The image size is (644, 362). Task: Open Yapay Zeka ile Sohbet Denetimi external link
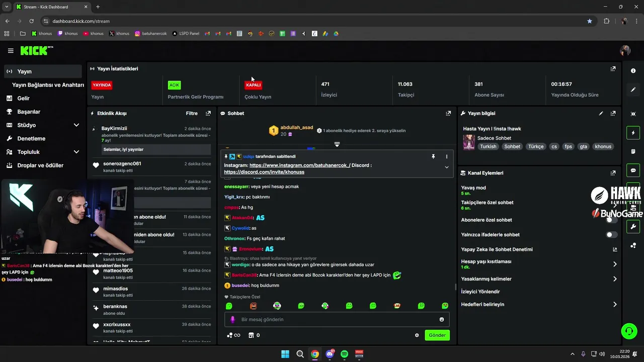coord(615,249)
